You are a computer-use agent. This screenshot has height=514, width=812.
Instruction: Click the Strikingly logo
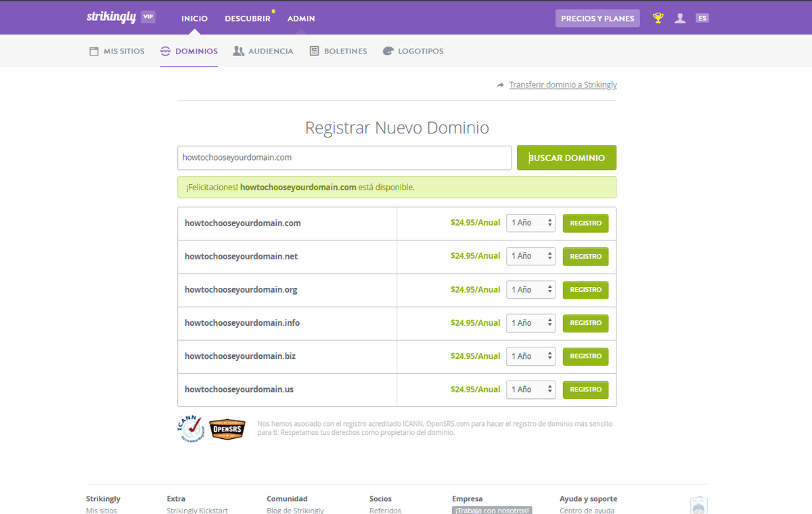click(112, 18)
